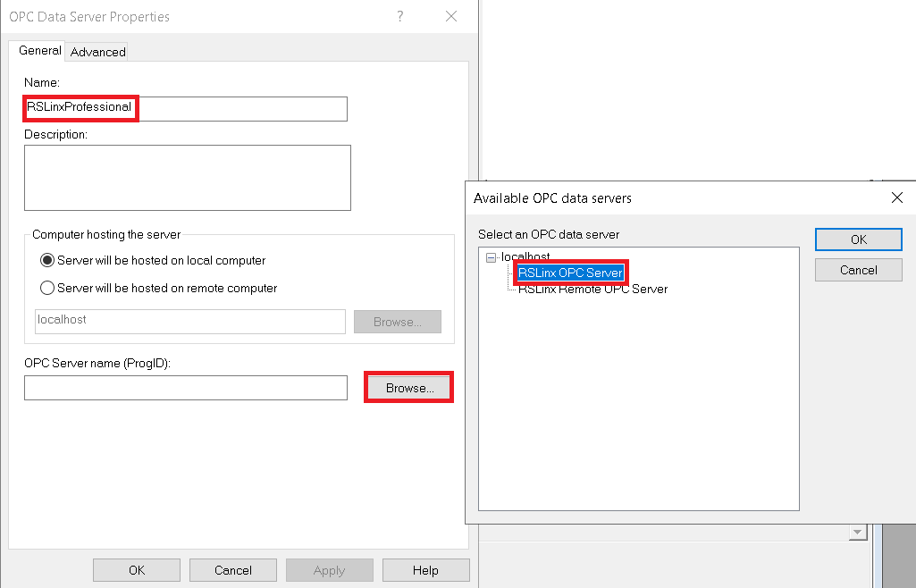Click inside the Description text box

(x=188, y=178)
